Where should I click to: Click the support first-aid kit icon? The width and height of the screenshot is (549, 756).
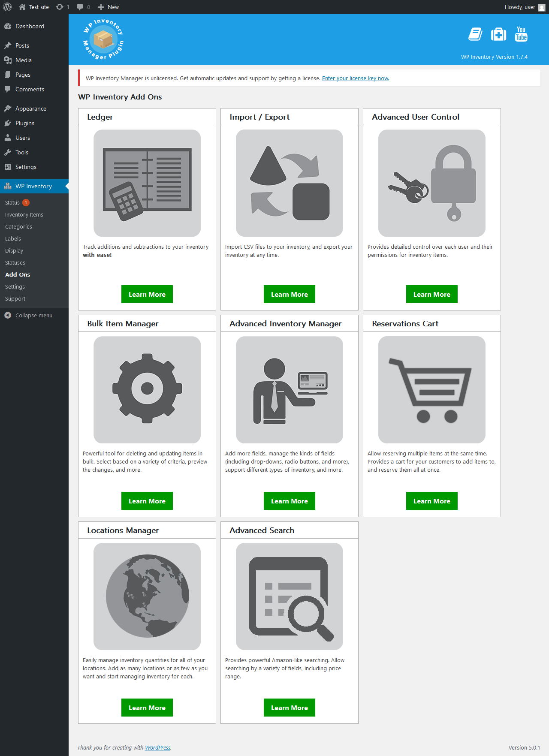click(x=498, y=34)
